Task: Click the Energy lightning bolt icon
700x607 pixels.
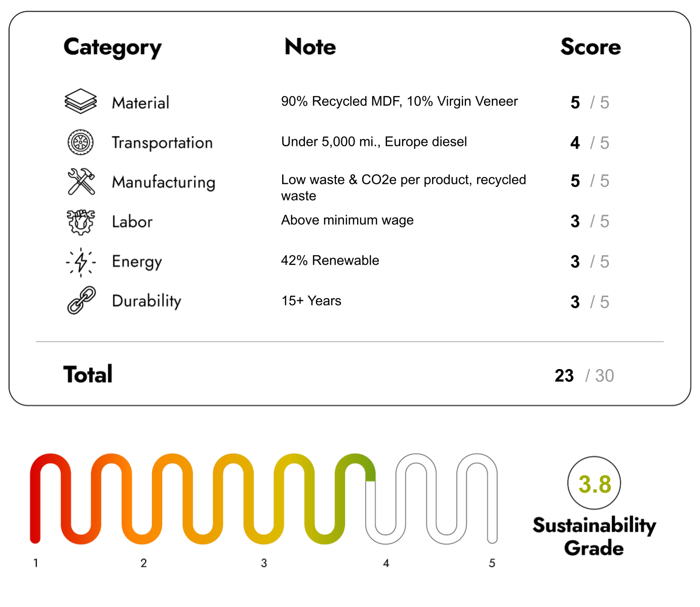Action: point(81,262)
